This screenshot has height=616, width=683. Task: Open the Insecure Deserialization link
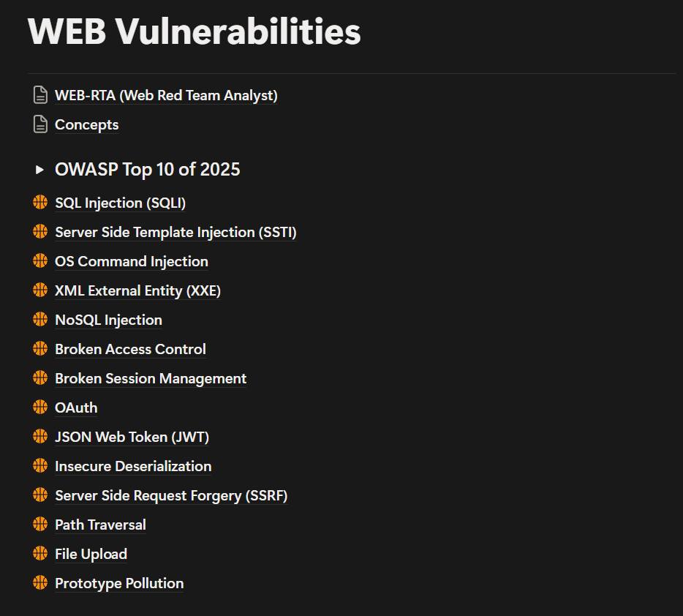[x=133, y=466]
